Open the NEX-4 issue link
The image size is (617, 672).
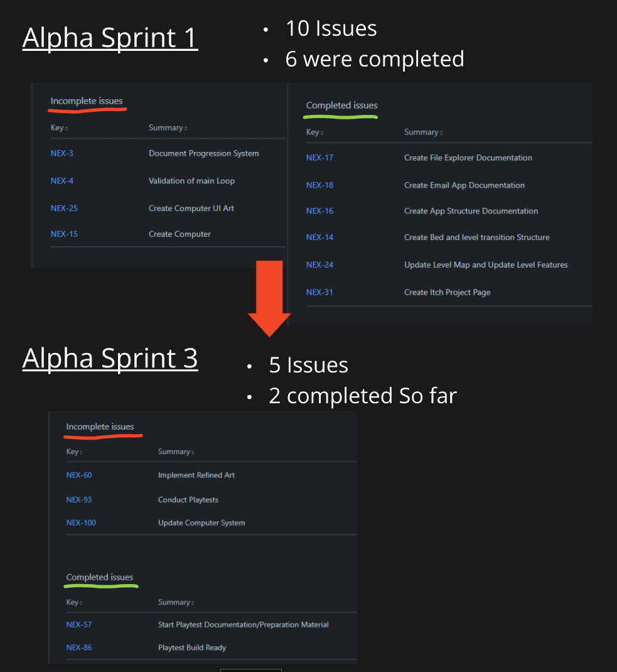(x=62, y=181)
